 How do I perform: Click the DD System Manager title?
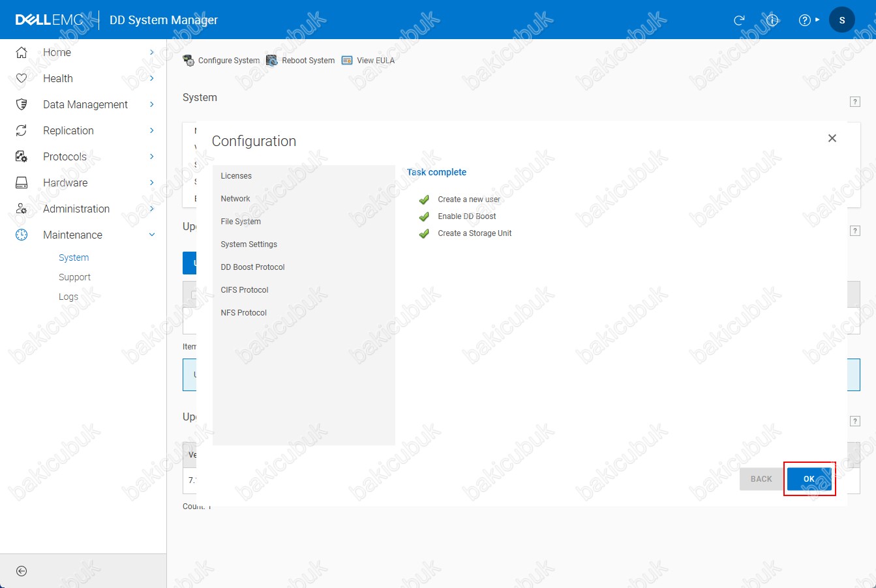[x=164, y=20]
